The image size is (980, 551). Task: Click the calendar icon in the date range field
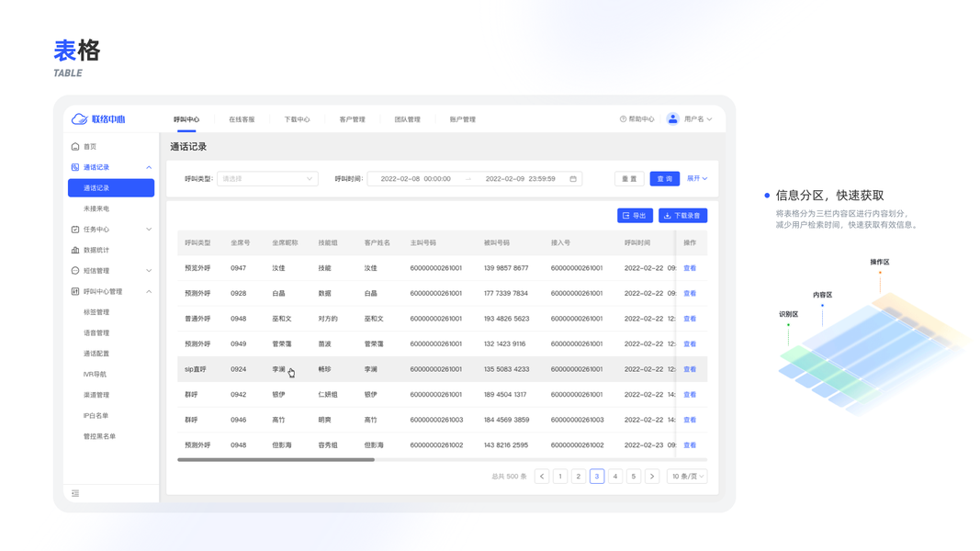(573, 179)
